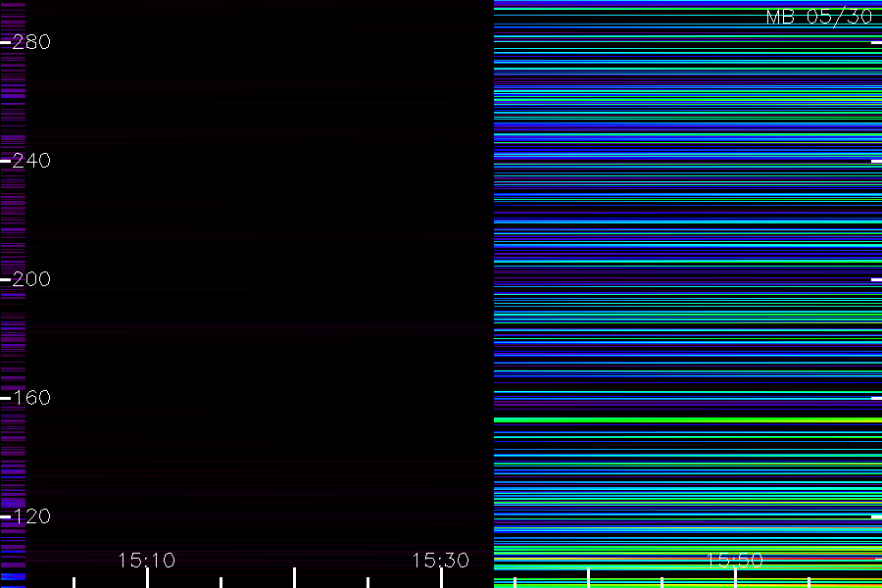
Task: Click the bright green spectral line below 160
Action: (x=687, y=420)
